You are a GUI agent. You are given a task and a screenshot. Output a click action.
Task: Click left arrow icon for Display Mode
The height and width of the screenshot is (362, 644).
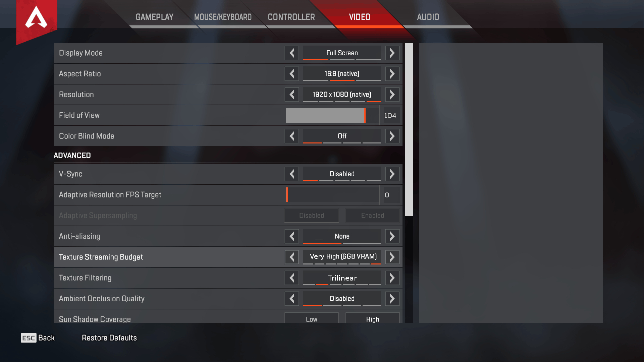pyautogui.click(x=292, y=53)
